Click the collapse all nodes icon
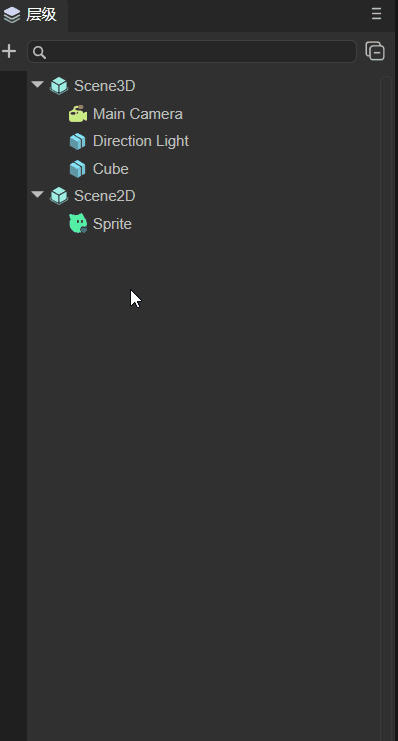The width and height of the screenshot is (398, 741). coord(375,51)
